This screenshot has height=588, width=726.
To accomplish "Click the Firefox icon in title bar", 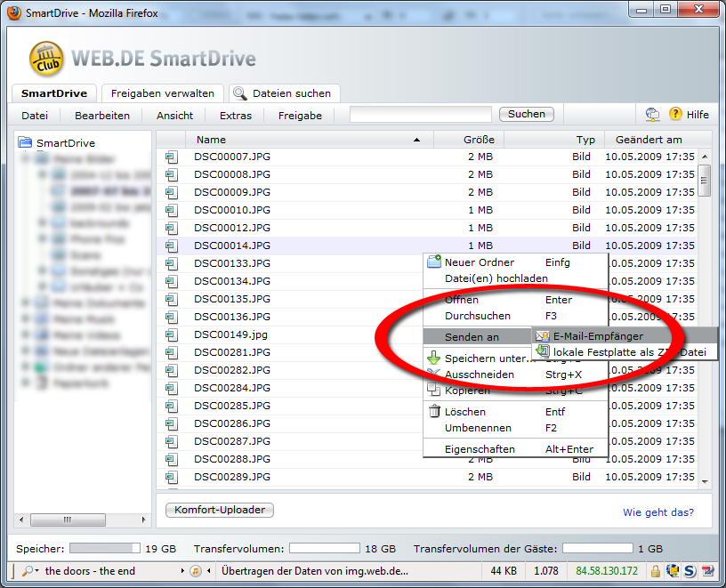I will coord(14,12).
